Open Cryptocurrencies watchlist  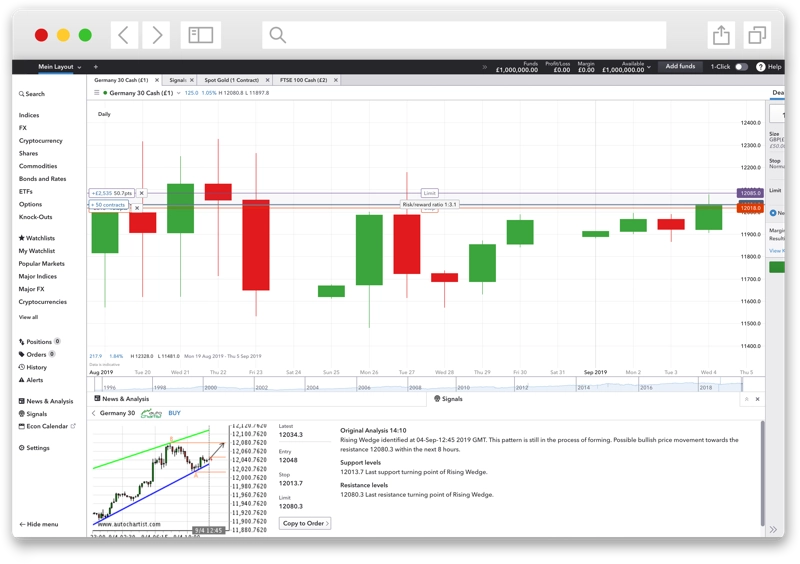coord(42,302)
